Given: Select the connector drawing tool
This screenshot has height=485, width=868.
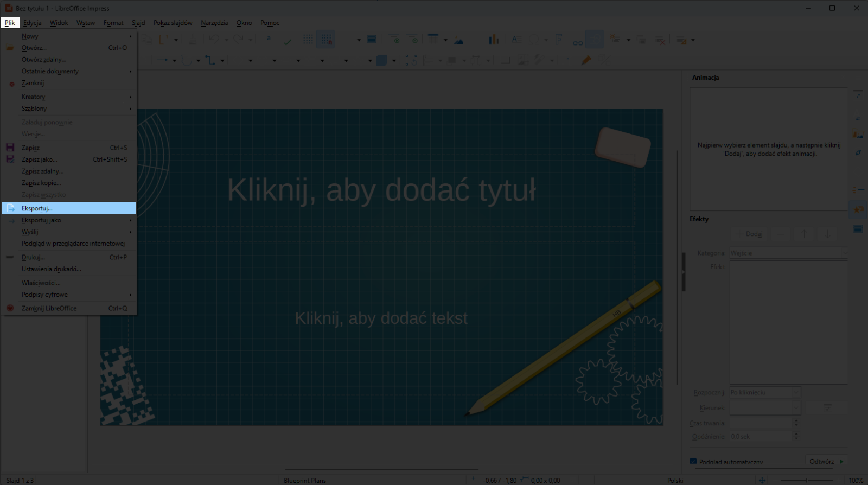Looking at the screenshot, I should pos(210,60).
